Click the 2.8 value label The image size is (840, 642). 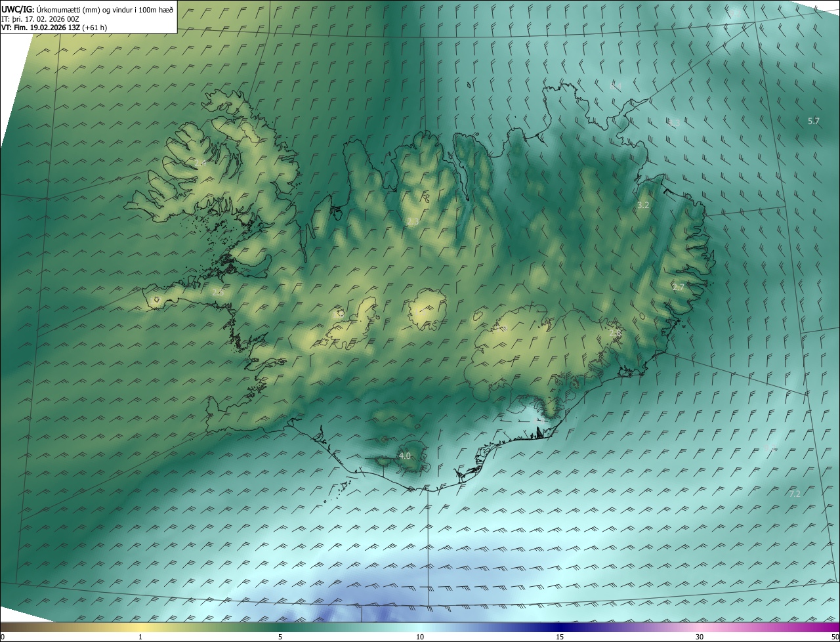tap(615, 333)
